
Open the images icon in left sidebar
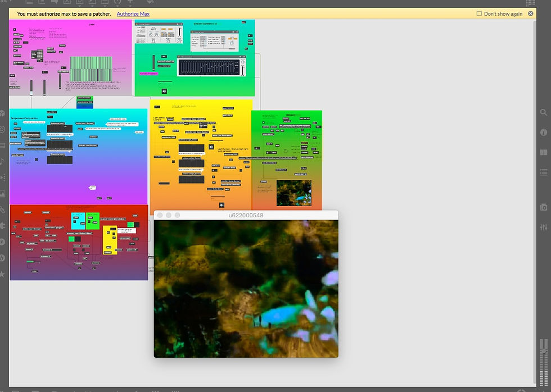(x=2, y=193)
